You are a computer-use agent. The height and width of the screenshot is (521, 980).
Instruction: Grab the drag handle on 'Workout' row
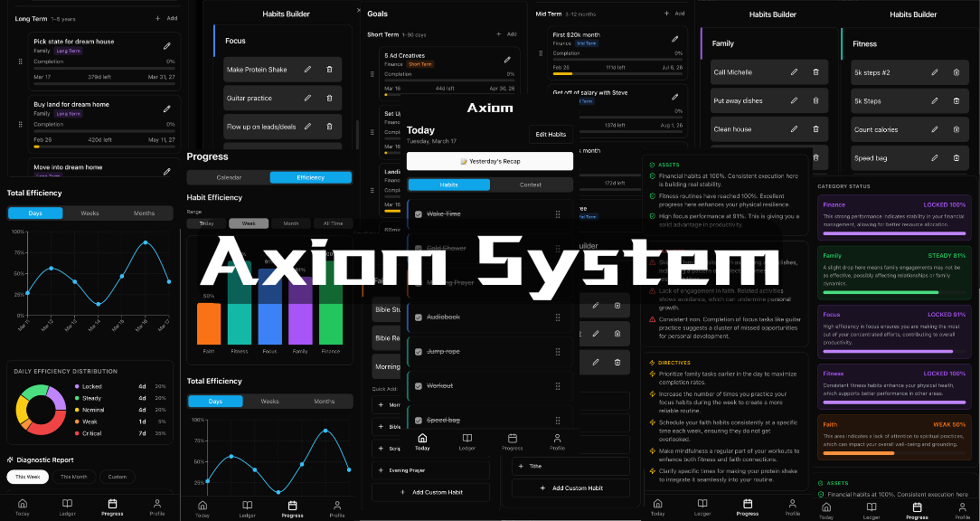[x=558, y=386]
